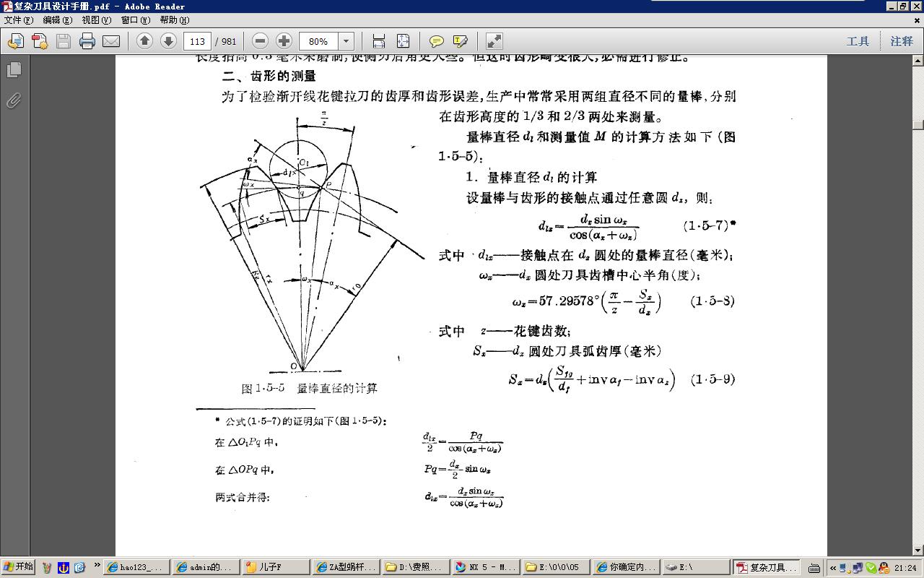This screenshot has width=924, height=578.
Task: Click the vertical scrollbar thumb
Action: pyautogui.click(x=918, y=125)
